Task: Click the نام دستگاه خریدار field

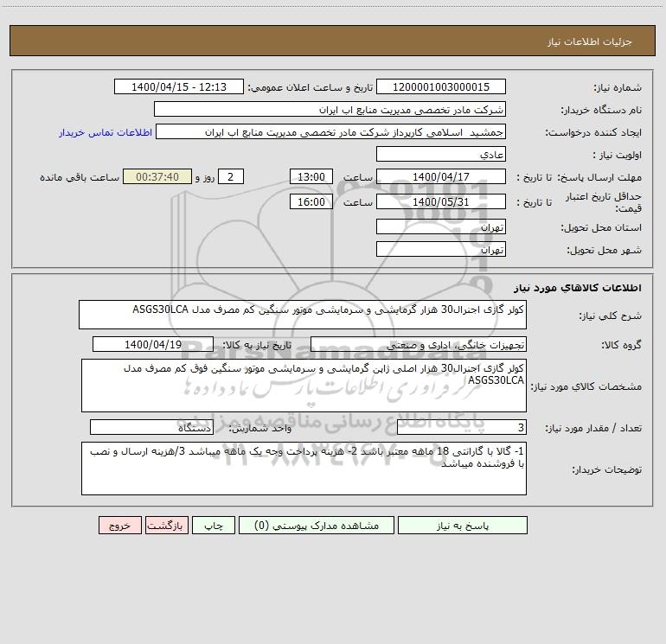Action: (x=330, y=109)
